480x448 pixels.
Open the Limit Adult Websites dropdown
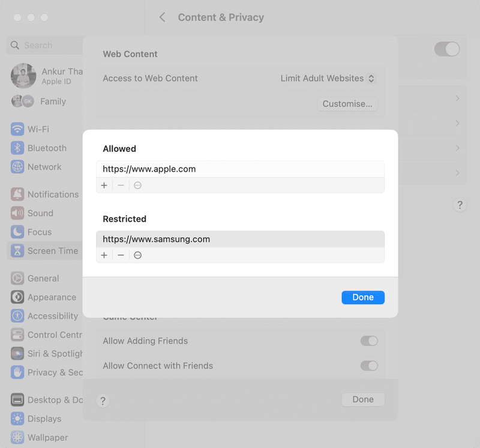pos(328,79)
